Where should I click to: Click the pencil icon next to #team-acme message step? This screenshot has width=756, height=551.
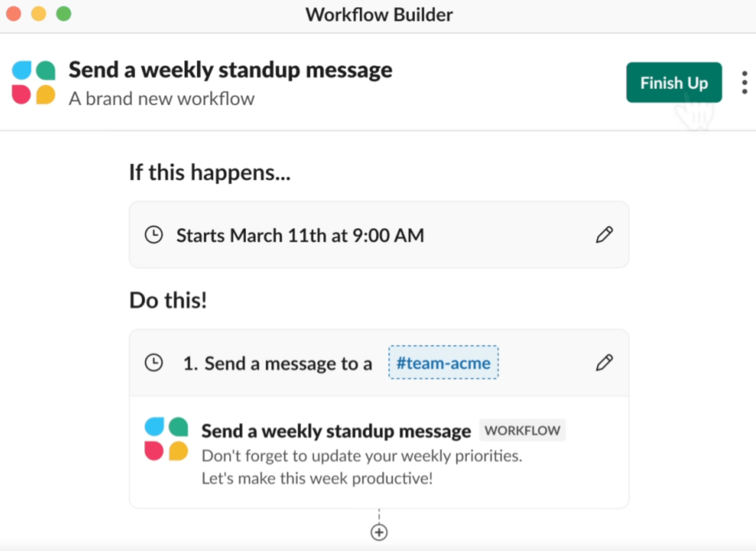click(604, 362)
